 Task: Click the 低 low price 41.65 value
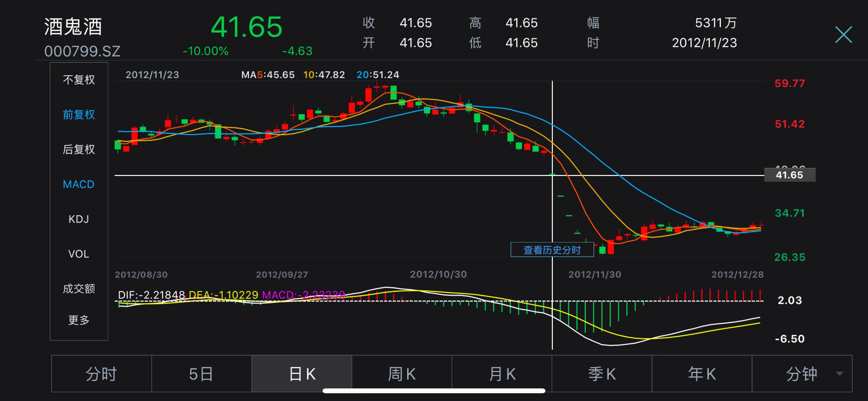click(x=521, y=43)
